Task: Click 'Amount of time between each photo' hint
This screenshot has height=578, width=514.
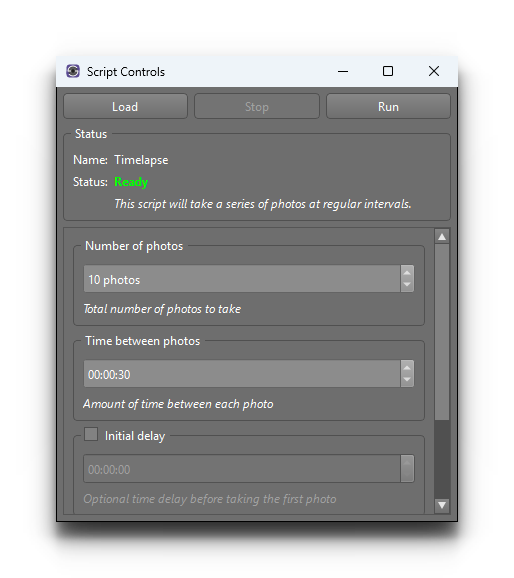Action: pyautogui.click(x=178, y=404)
